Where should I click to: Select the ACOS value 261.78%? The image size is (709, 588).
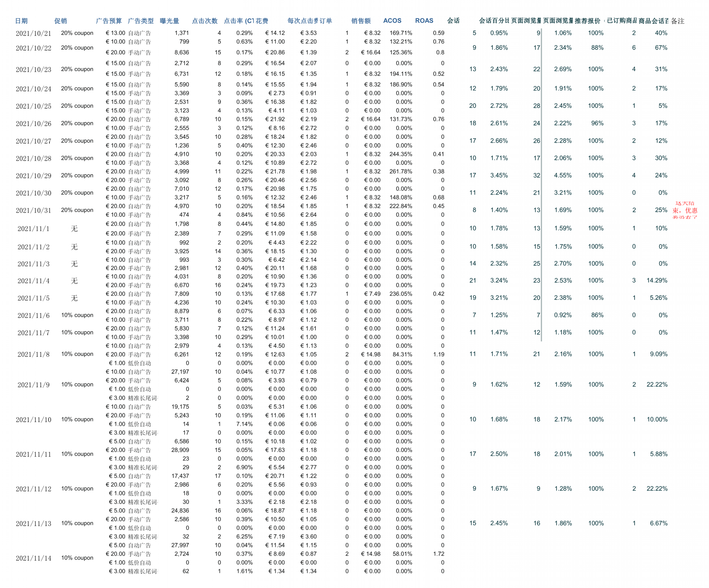pyautogui.click(x=401, y=171)
